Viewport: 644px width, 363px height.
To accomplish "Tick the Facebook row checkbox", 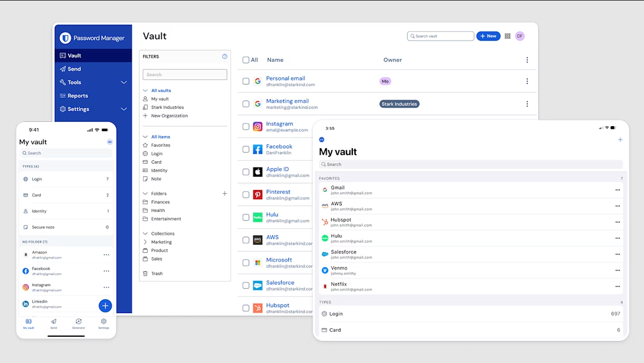I will pos(245,149).
